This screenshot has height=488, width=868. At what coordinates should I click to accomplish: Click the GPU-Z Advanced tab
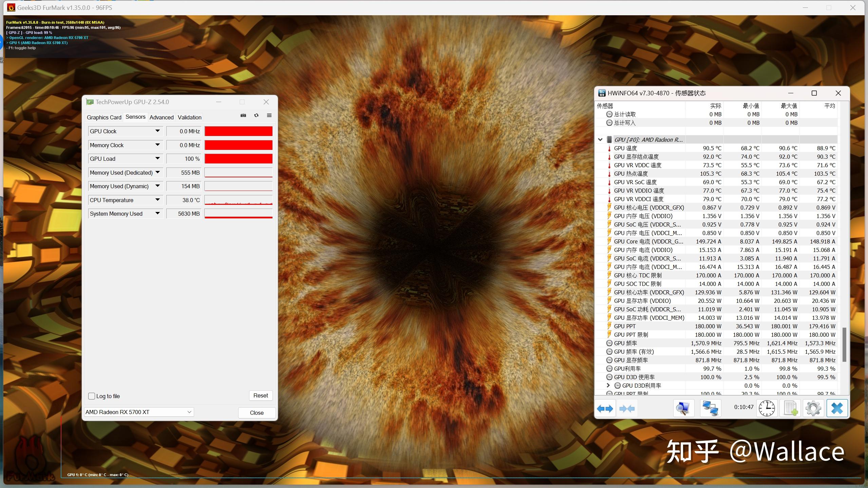tap(162, 117)
